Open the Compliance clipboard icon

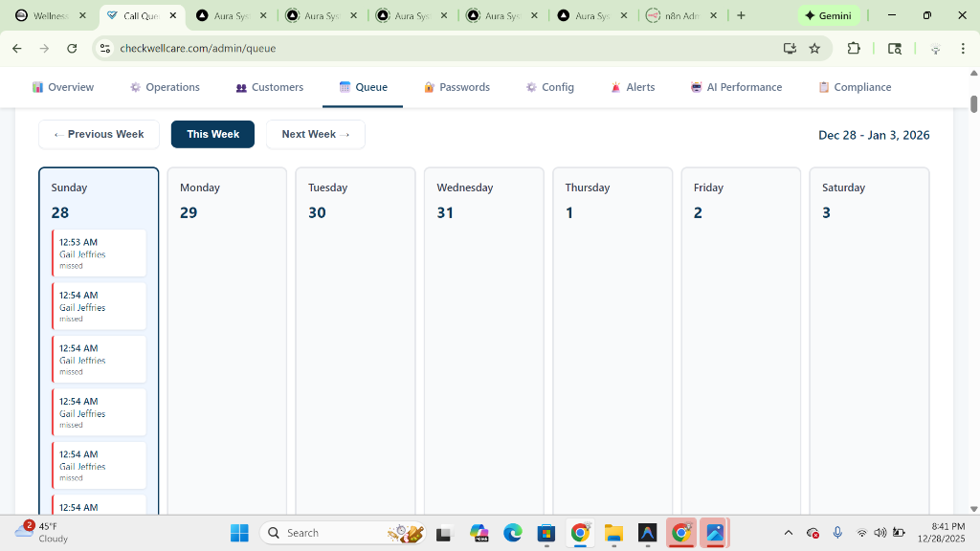(823, 87)
